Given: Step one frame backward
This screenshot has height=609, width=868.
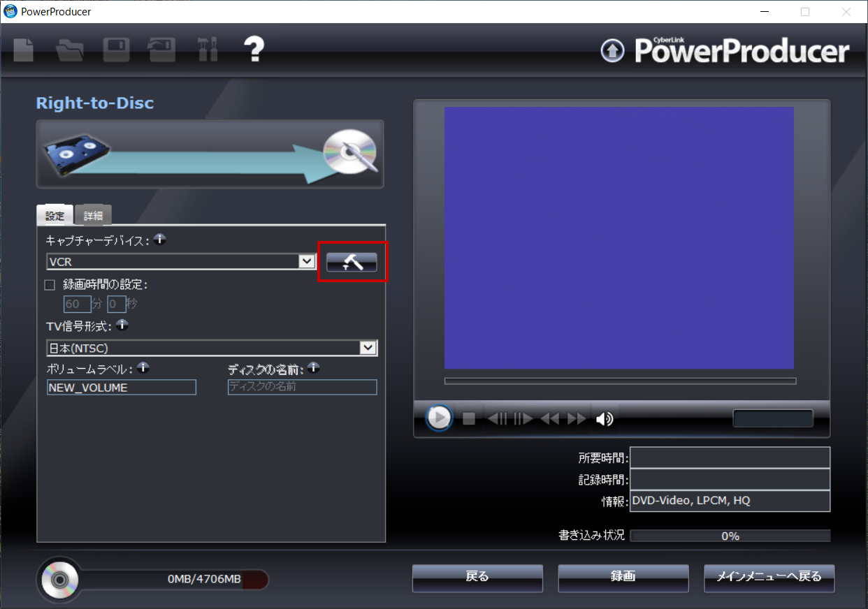Looking at the screenshot, I should tap(498, 418).
